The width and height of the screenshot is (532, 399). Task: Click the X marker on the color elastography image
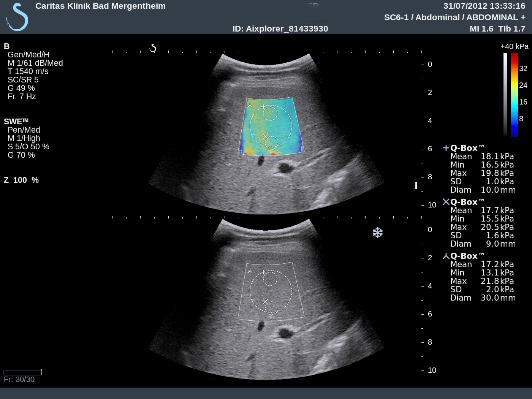coord(265,136)
